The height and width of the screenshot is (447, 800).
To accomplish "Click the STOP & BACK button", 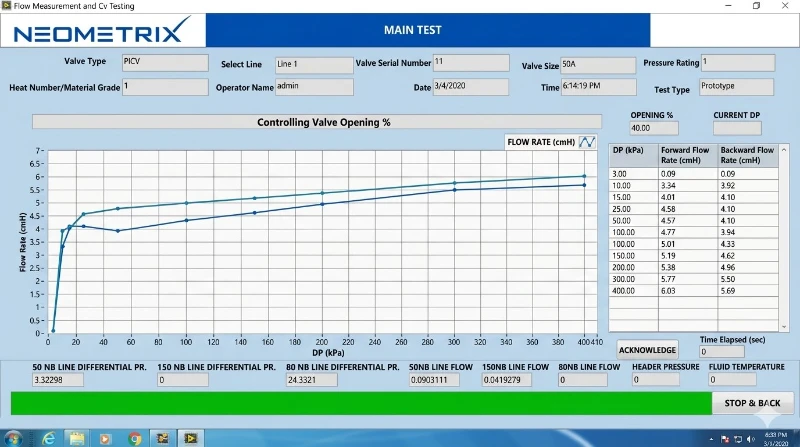I will 753,403.
